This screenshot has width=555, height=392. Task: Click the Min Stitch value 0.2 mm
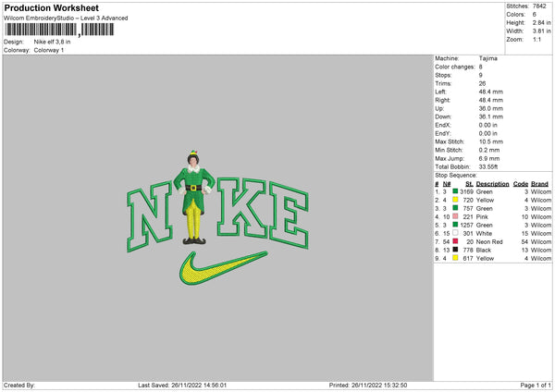coord(489,150)
